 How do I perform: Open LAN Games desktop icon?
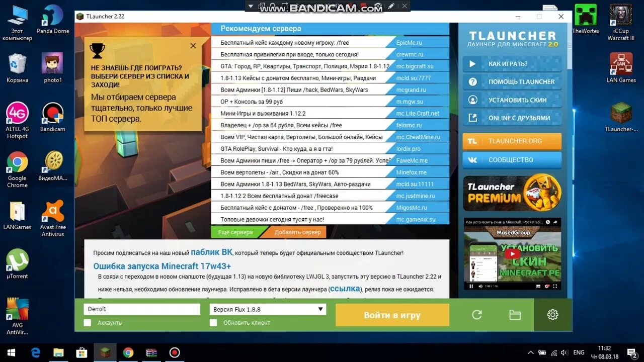(621, 68)
